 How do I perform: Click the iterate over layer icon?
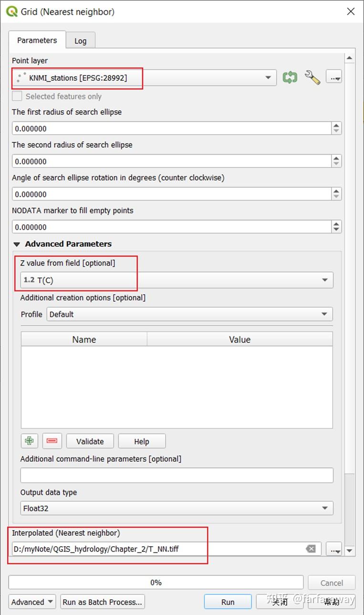pos(290,77)
